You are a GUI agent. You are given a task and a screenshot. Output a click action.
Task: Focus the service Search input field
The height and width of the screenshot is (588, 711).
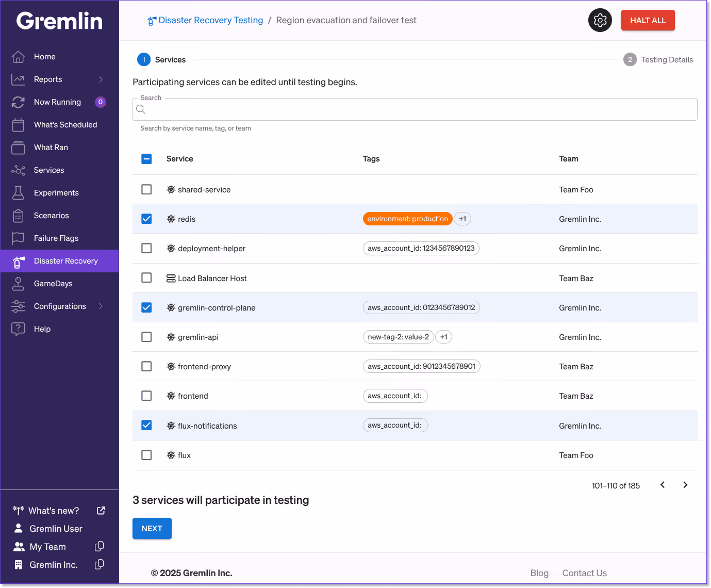click(x=415, y=109)
